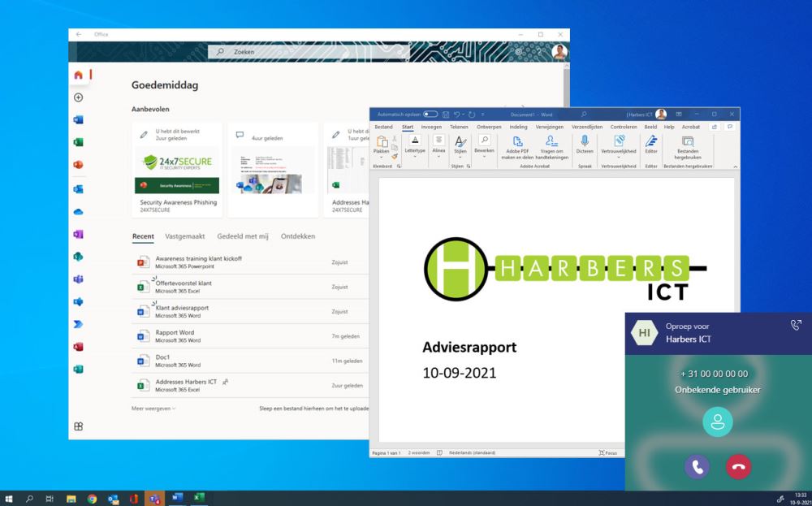812x506 pixels.
Task: Toggle Automatisch opslaan switch in Word
Action: click(430, 115)
